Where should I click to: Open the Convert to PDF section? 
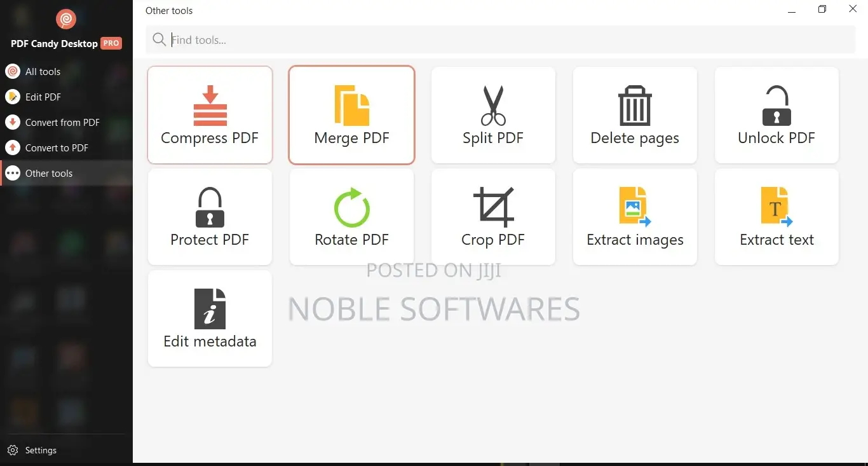(x=66, y=147)
